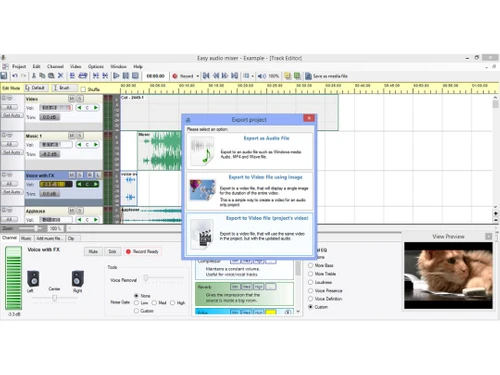Open the Record dropdown arrow
The height and width of the screenshot is (375, 500).
click(x=197, y=76)
